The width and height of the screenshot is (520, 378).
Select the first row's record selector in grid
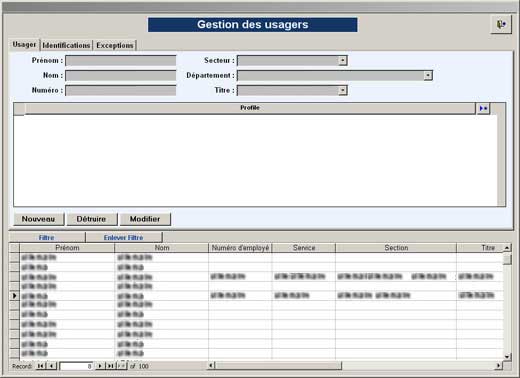pos(14,257)
